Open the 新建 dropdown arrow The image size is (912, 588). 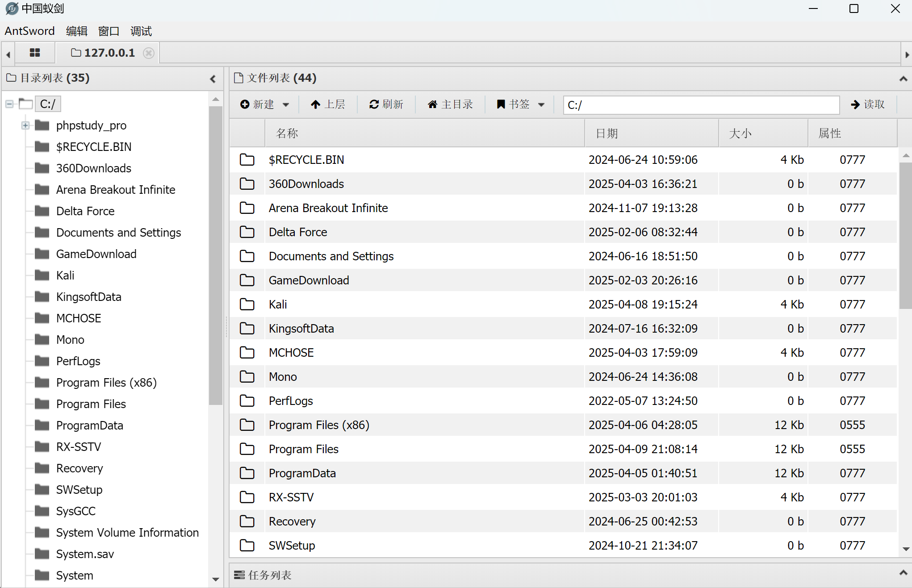pos(286,105)
